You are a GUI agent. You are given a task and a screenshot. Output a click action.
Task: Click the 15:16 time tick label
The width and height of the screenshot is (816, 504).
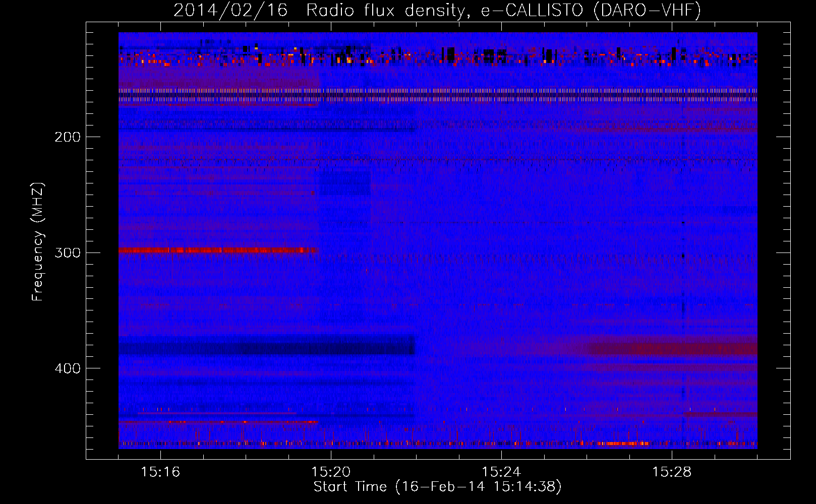click(x=160, y=472)
